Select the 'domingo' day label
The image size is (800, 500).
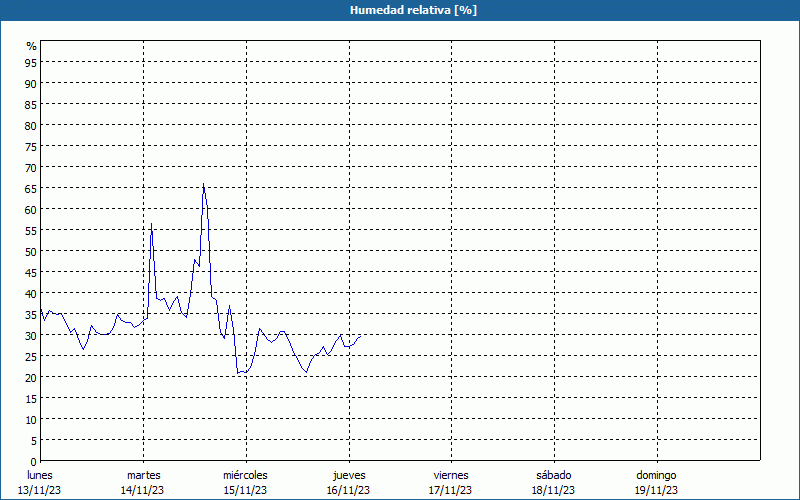coord(656,475)
